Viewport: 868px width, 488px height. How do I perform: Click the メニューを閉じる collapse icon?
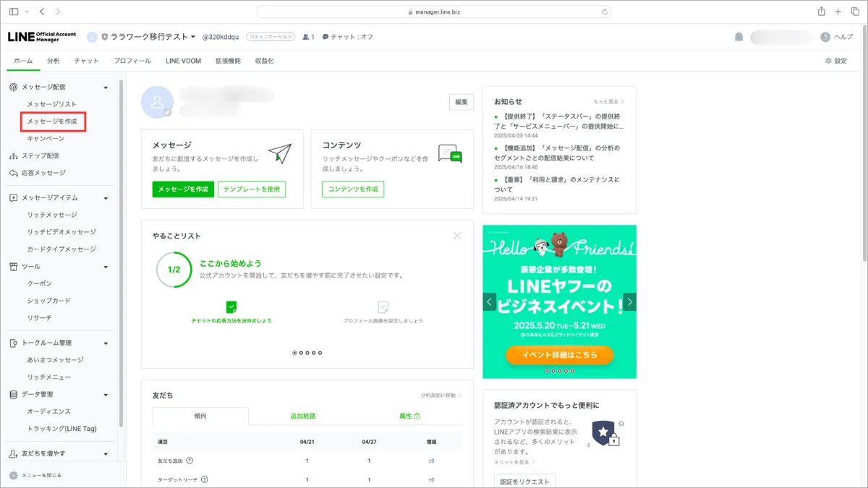point(14,475)
